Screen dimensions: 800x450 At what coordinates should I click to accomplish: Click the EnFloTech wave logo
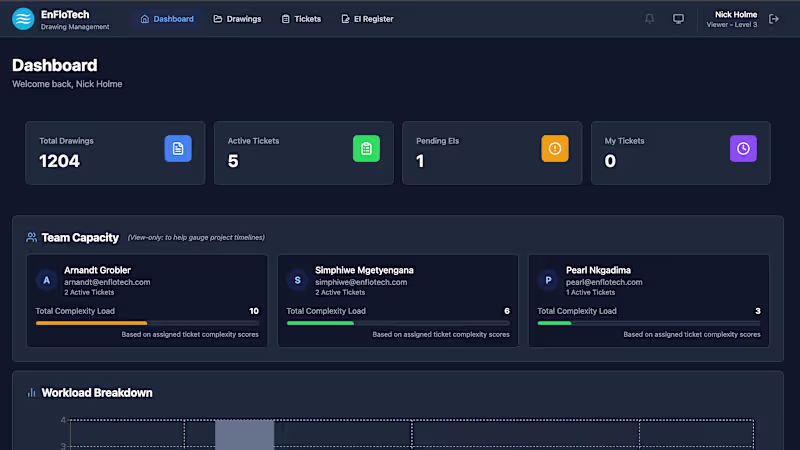coord(23,19)
